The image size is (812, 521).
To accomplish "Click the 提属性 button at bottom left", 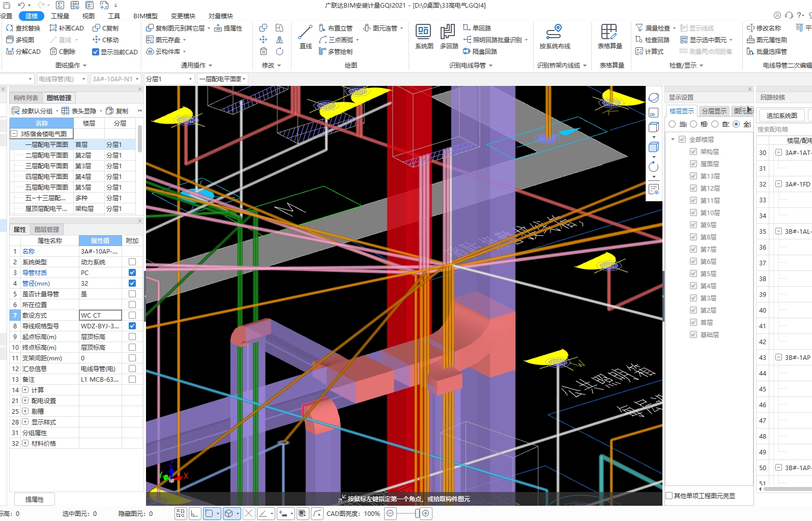I will pos(34,499).
